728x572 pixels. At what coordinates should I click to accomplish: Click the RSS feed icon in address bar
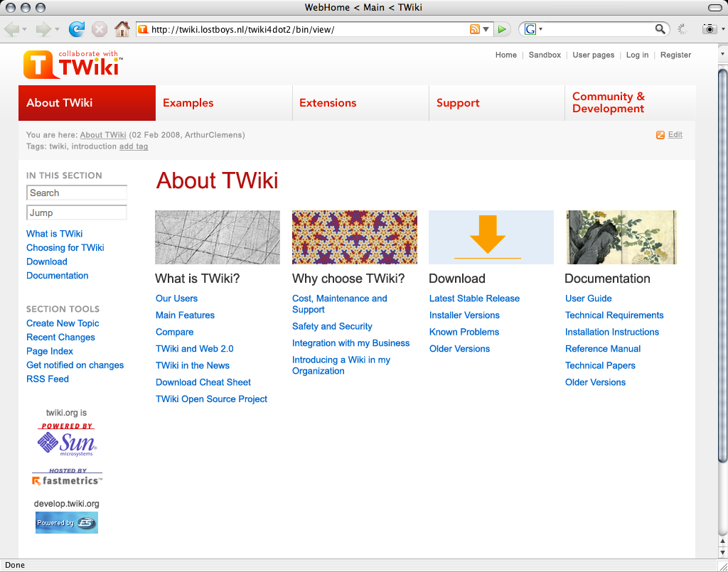coord(474,29)
